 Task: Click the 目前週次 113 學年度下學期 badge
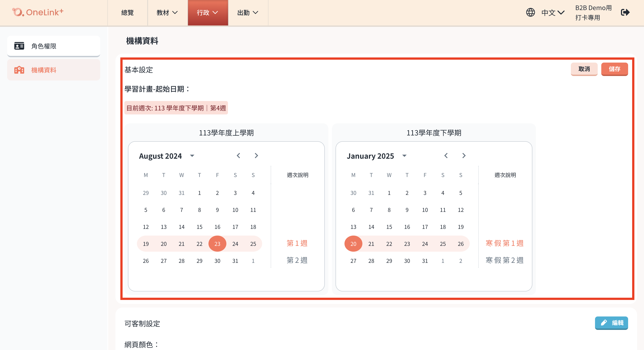pyautogui.click(x=176, y=108)
